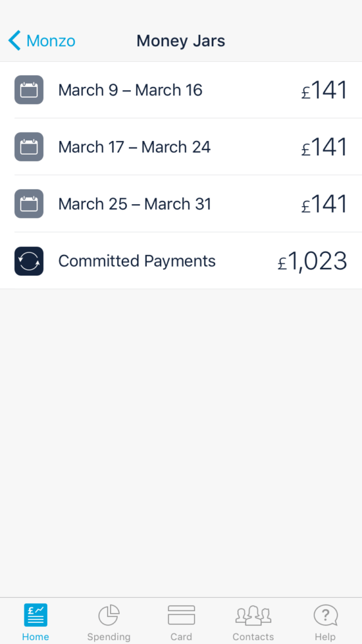The image size is (362, 644).
Task: Open the Committed Payments row
Action: (181, 261)
